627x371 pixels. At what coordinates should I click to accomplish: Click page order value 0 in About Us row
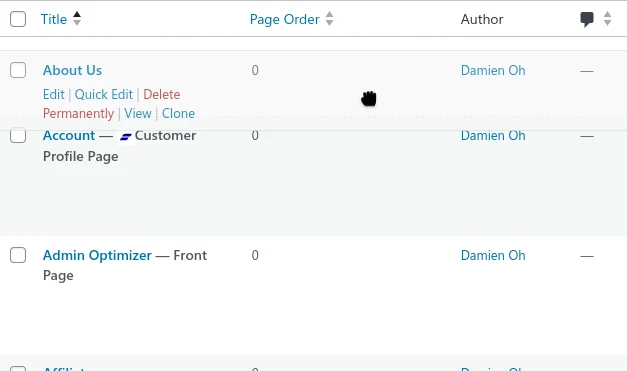click(x=255, y=70)
